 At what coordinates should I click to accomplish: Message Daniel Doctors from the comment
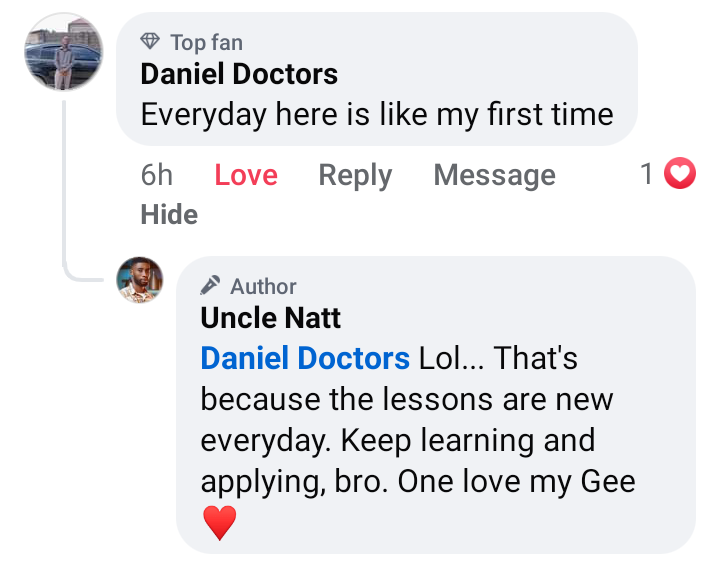click(494, 175)
